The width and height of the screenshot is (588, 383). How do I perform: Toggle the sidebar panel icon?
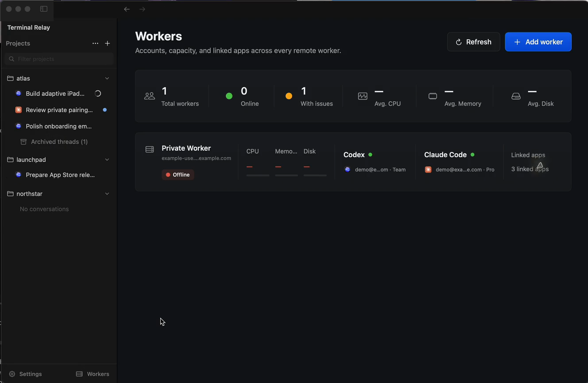coord(44,9)
